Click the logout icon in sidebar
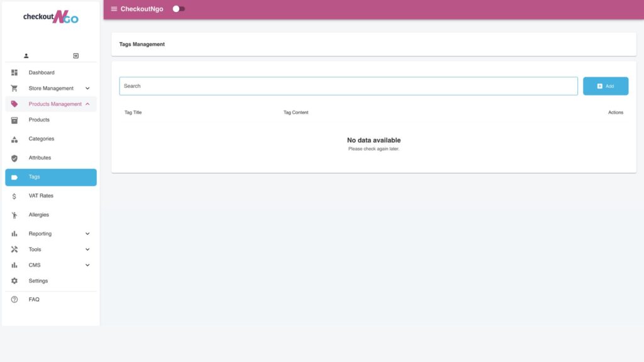 pos(75,56)
